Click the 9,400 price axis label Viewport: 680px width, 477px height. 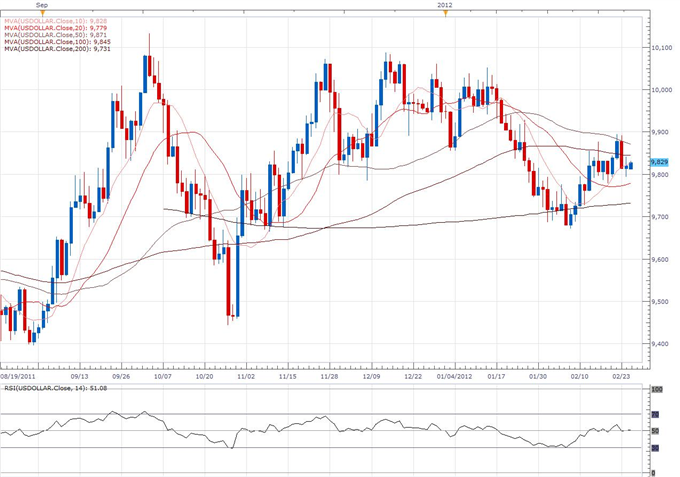(659, 343)
